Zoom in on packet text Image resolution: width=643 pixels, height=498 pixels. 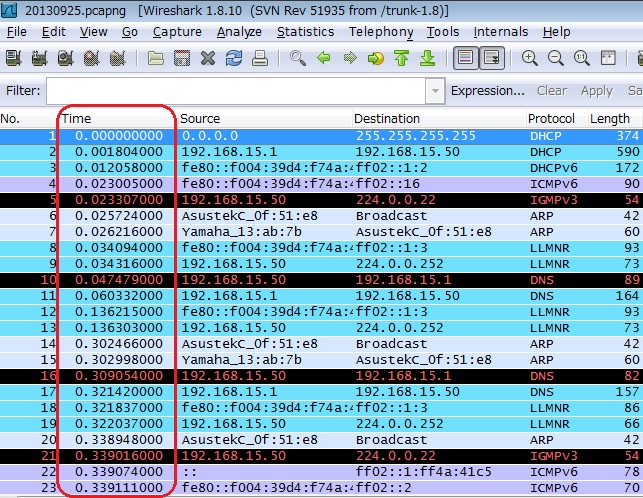click(529, 58)
